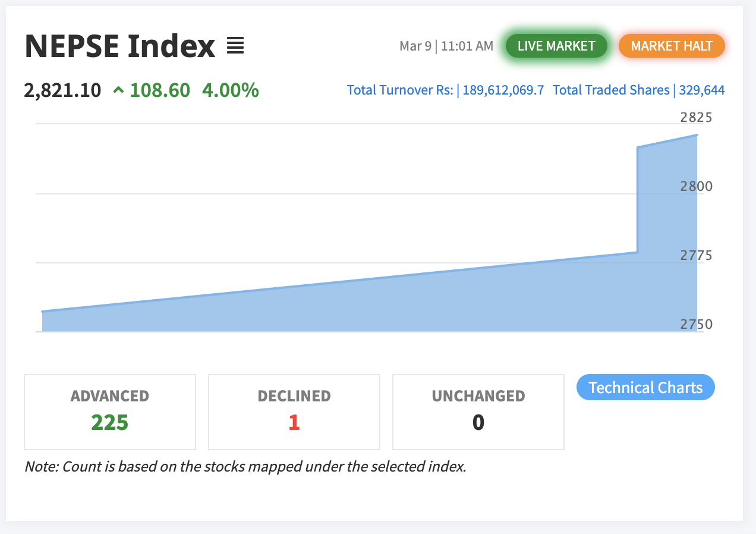Select the UNCHANGED 0 stocks box
This screenshot has width=756, height=534.
point(478,412)
